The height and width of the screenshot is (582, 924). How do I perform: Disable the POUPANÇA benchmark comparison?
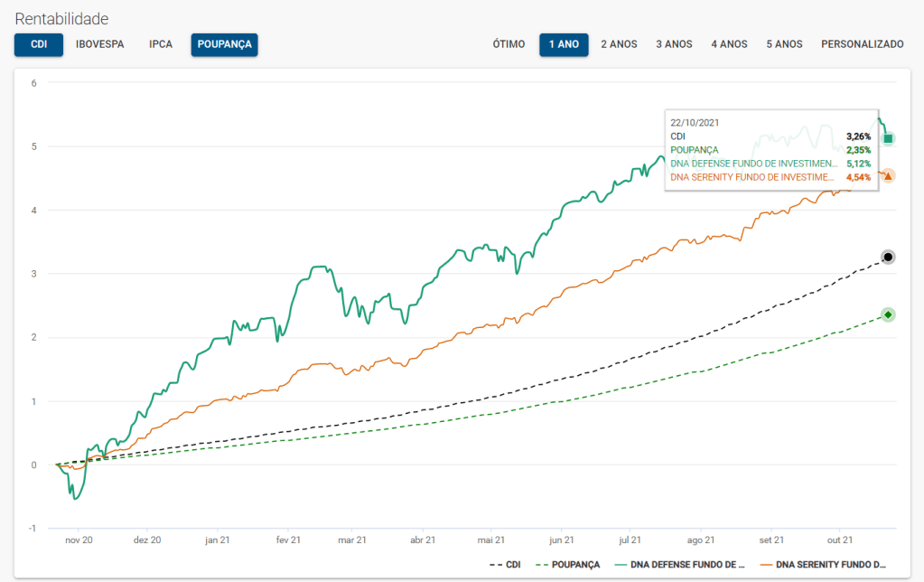click(x=224, y=44)
